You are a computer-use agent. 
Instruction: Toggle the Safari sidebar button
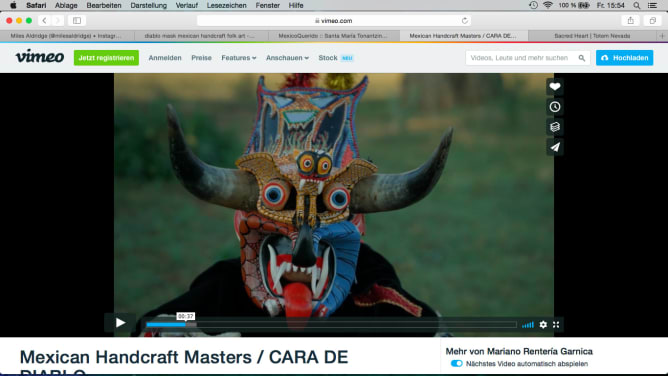tap(77, 20)
